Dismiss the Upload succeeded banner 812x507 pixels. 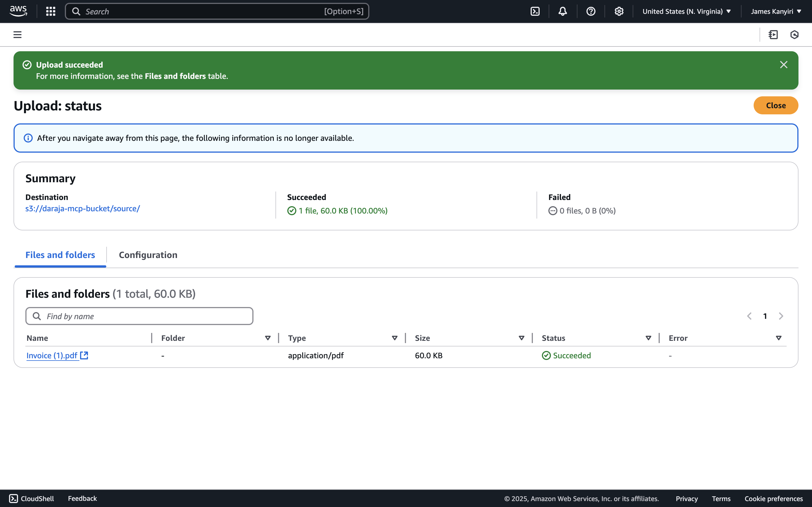(784, 65)
